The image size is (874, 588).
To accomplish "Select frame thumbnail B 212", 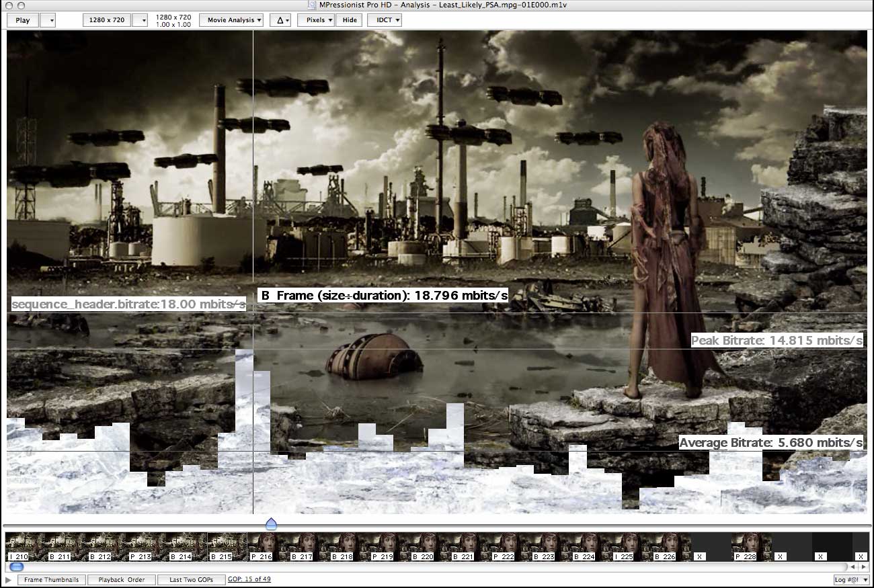I will 106,547.
